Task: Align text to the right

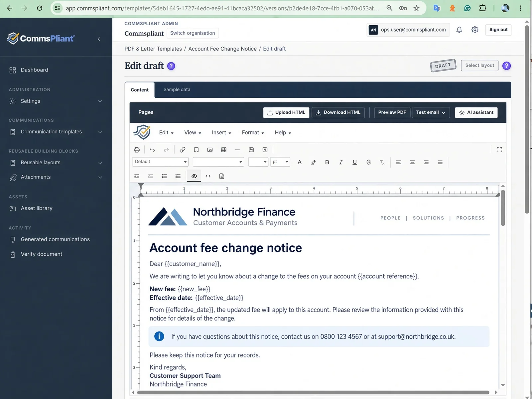Action: 426,162
